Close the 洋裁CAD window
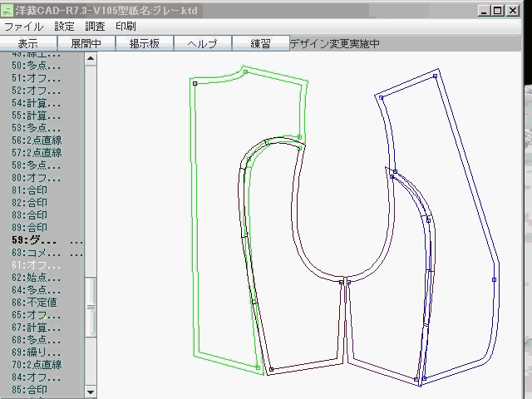Screen dimensions: 532x399 (x=513, y=11)
